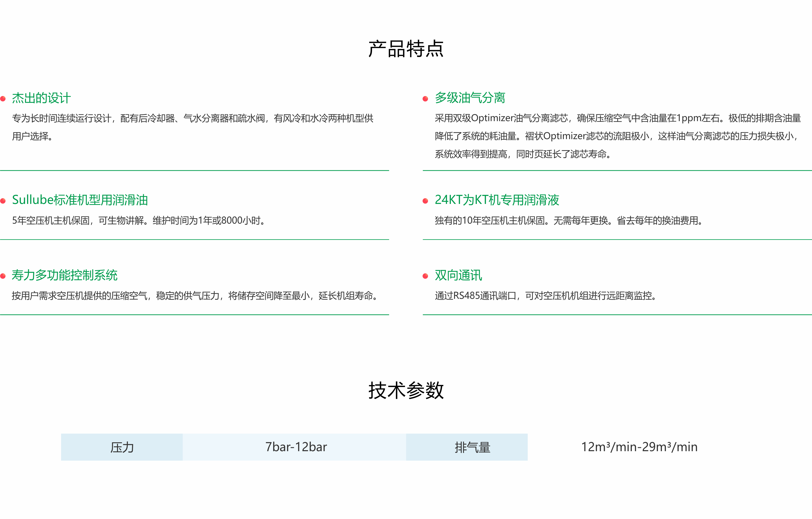The image size is (812, 519).
Task: Click the 寿力多功能控制系统 heading
Action: [64, 275]
